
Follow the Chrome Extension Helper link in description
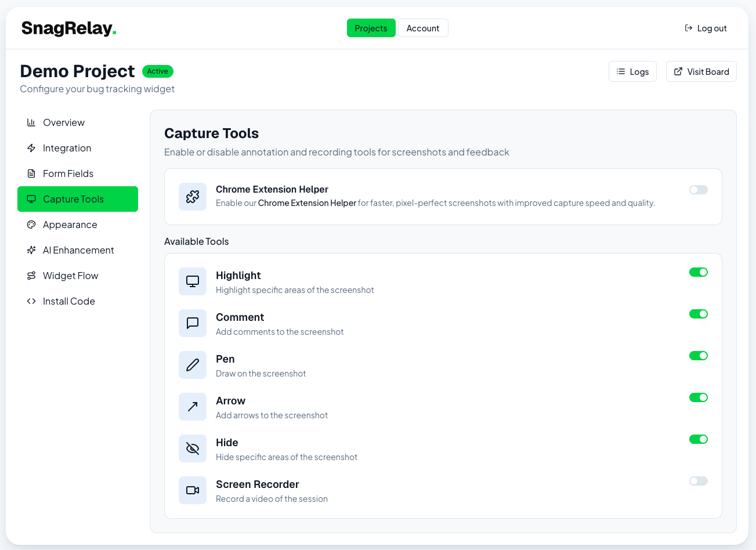point(307,203)
